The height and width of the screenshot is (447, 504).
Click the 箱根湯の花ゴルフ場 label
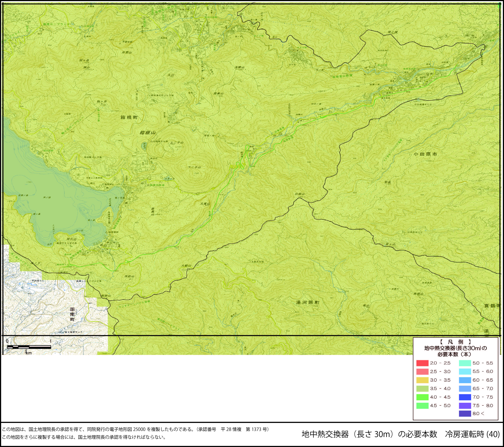162,95
